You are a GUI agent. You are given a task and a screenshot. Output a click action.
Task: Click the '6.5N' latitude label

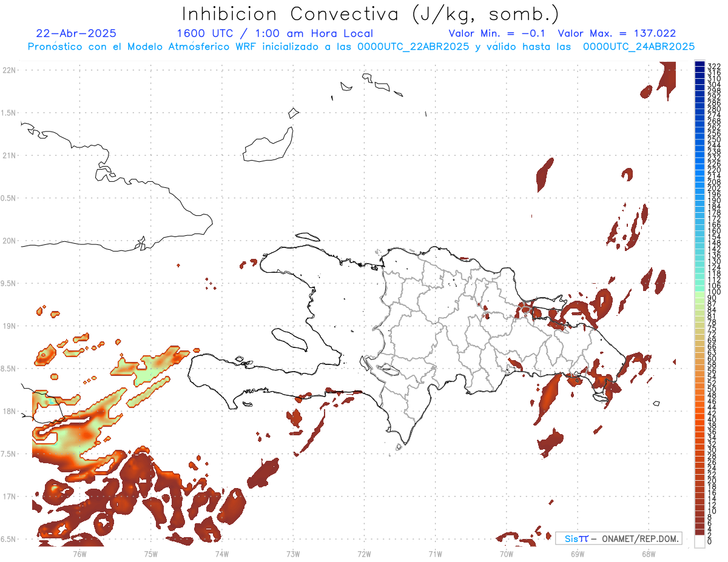8,540
